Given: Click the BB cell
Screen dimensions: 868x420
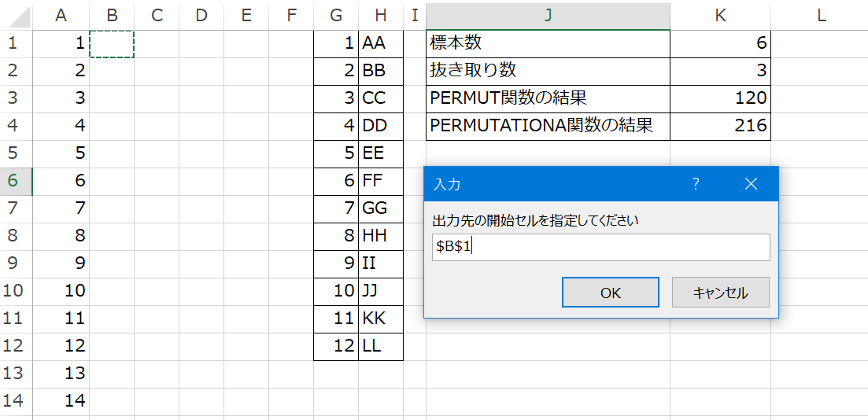Looking at the screenshot, I should [381, 71].
